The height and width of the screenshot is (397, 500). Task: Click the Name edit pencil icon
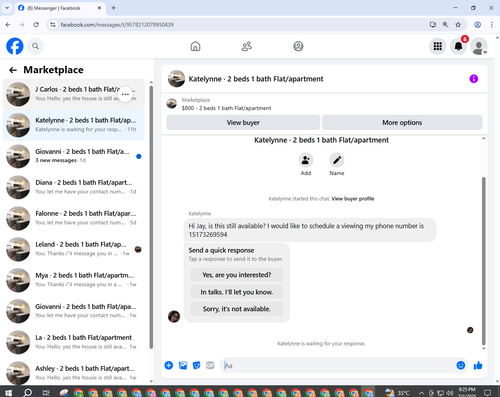(x=337, y=160)
